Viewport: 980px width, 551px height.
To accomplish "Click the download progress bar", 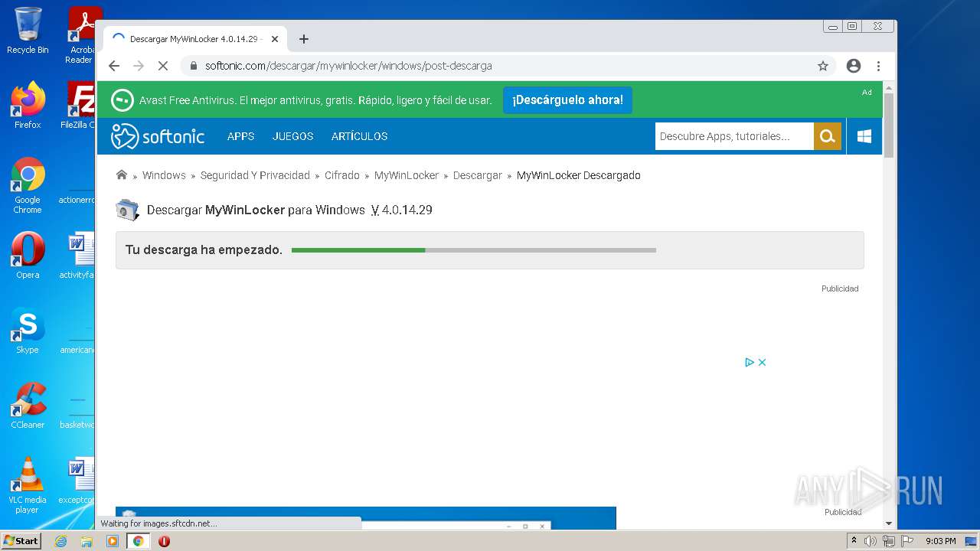I will (x=474, y=250).
